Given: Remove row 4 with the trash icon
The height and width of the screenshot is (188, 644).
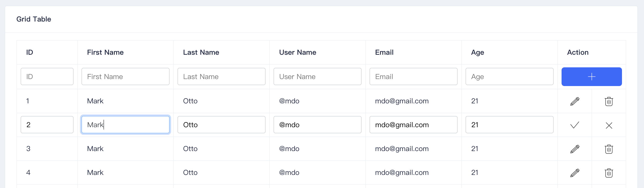Looking at the screenshot, I should pos(608,173).
